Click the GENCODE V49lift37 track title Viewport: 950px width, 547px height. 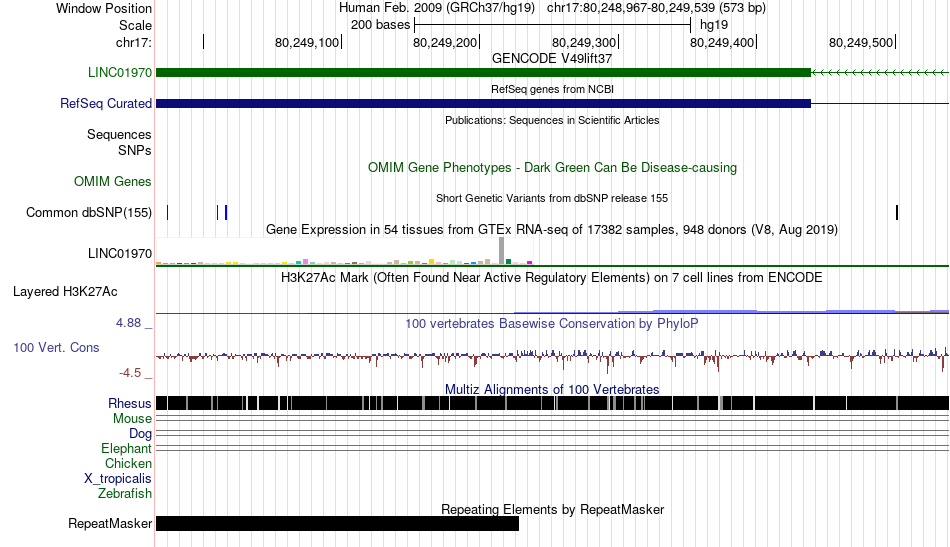552,59
